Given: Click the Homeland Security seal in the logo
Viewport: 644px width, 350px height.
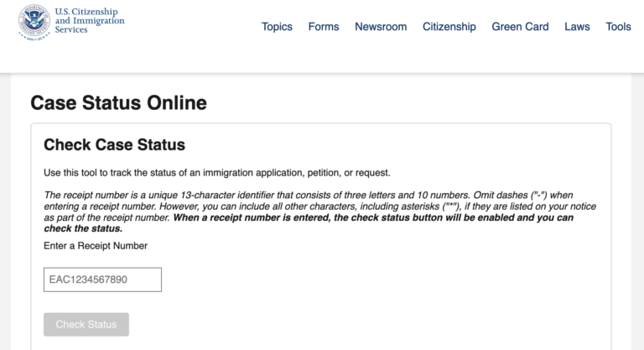Looking at the screenshot, I should click(x=34, y=23).
